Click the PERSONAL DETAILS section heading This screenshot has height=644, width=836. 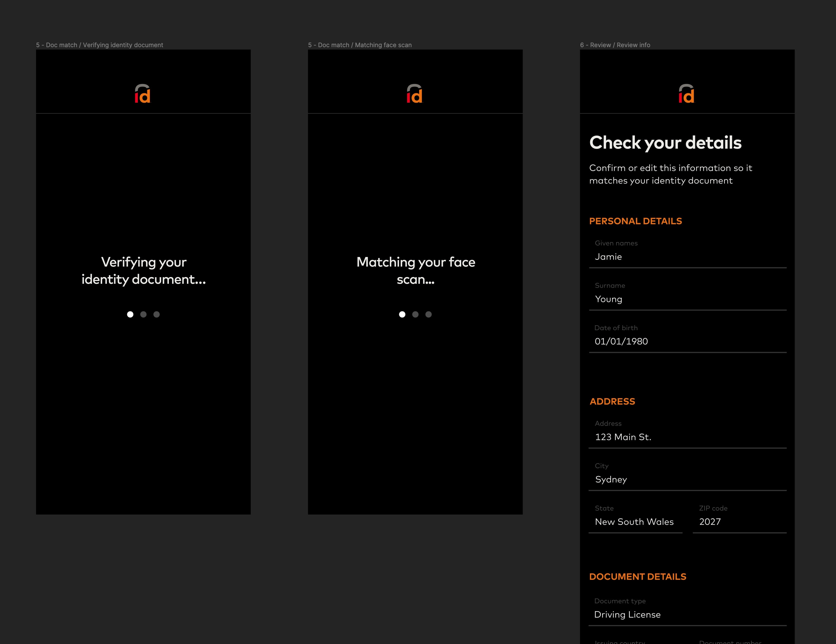[x=635, y=221]
